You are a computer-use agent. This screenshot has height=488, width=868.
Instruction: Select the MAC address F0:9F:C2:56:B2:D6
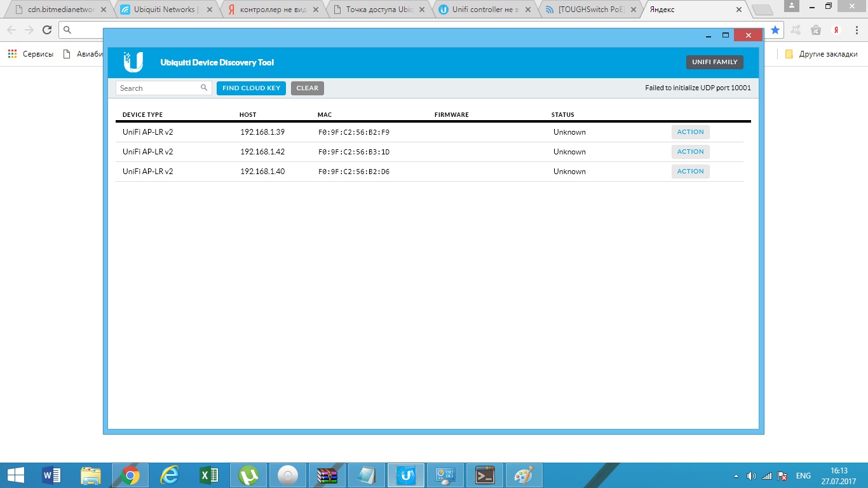(x=354, y=172)
